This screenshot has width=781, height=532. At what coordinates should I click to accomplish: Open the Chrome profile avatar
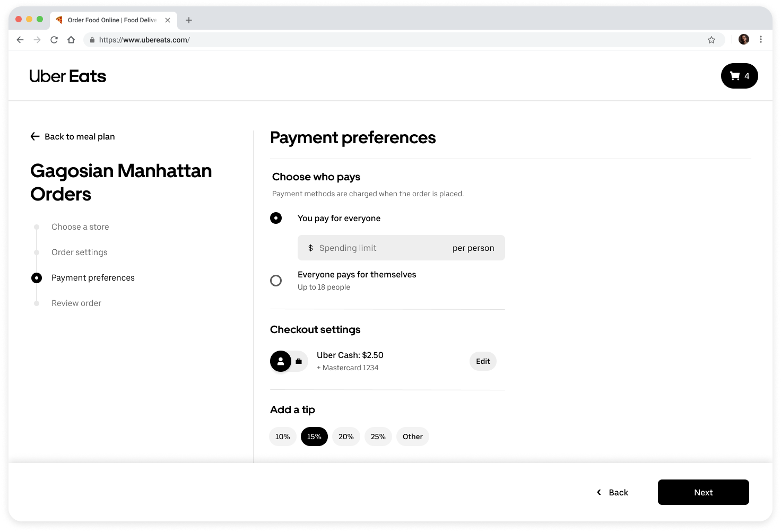pos(744,40)
